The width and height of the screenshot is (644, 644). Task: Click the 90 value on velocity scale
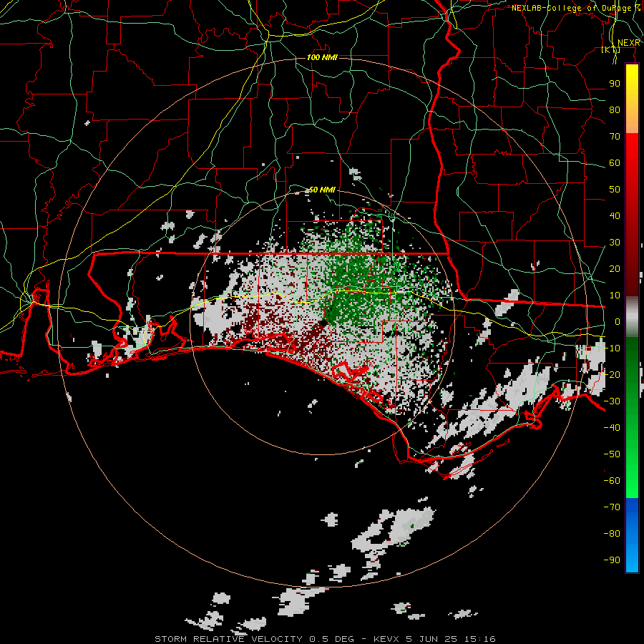click(615, 84)
